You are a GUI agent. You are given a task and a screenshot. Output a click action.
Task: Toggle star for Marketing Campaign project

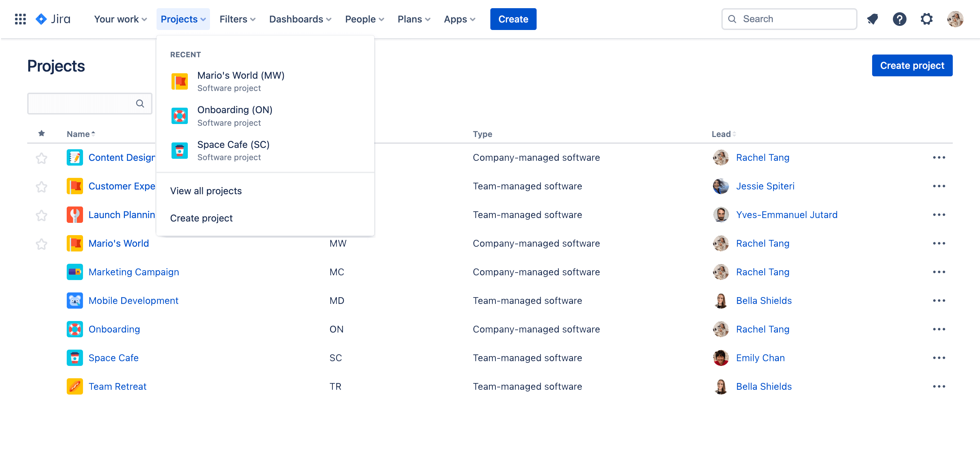coord(43,272)
